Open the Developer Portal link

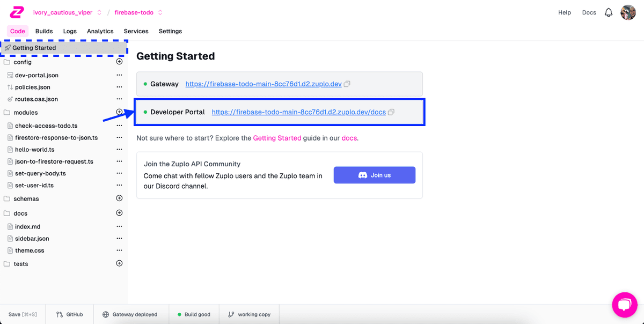[x=298, y=112]
